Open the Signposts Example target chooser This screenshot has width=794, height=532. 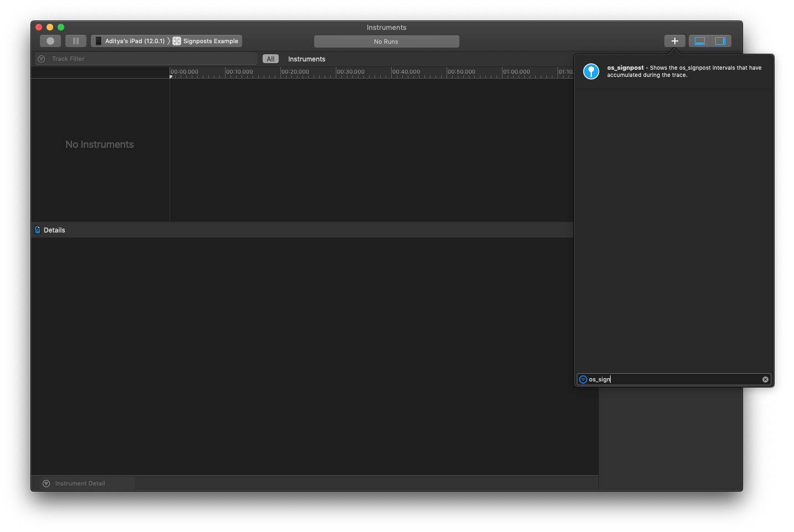click(x=209, y=40)
